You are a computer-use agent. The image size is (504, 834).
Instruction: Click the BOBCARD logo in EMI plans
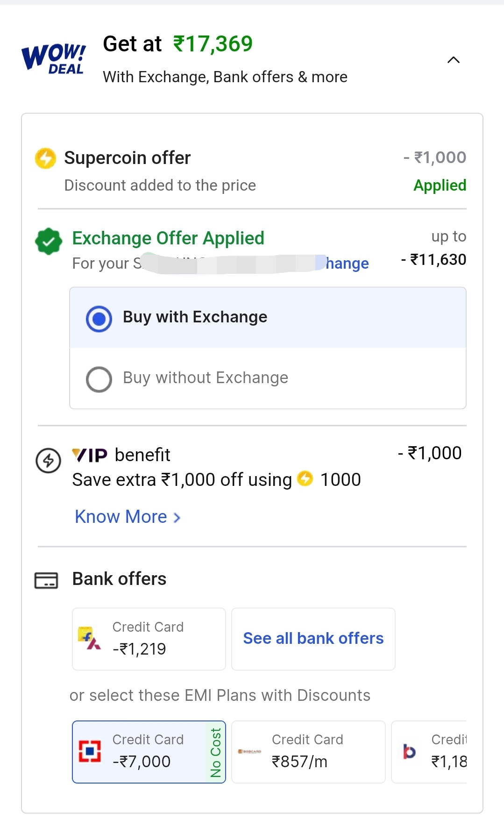coord(249,751)
